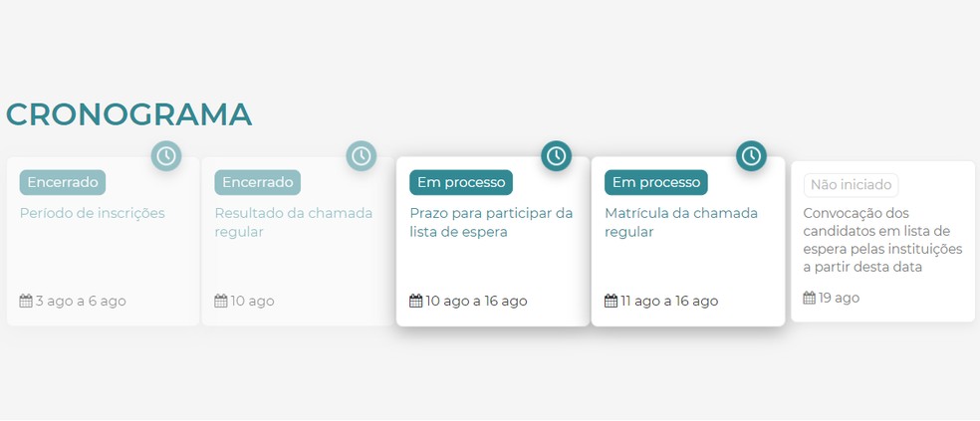Click calendar icon beside 11 ago a 16 ago
Screen dimensions: 980x421
click(x=612, y=301)
